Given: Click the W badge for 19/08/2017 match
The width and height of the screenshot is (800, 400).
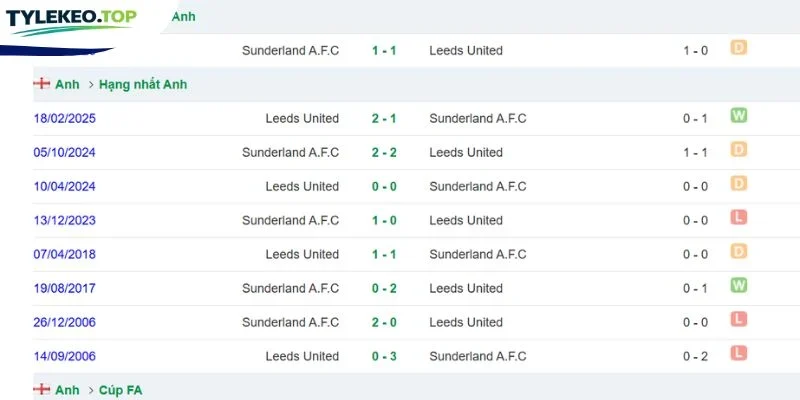Looking at the screenshot, I should tap(738, 285).
